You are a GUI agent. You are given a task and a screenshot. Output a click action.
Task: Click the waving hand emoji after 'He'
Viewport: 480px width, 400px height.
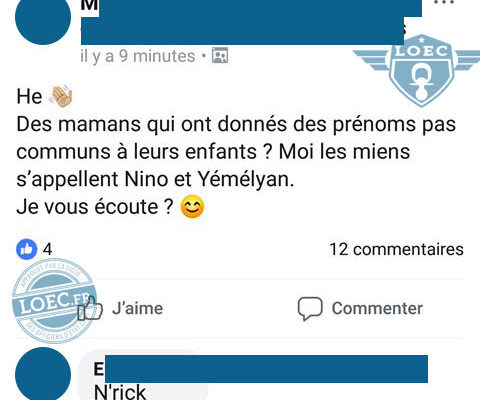pos(61,96)
